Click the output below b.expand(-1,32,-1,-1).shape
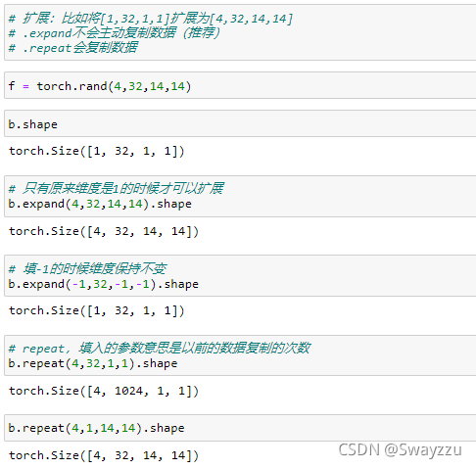 pos(97,310)
